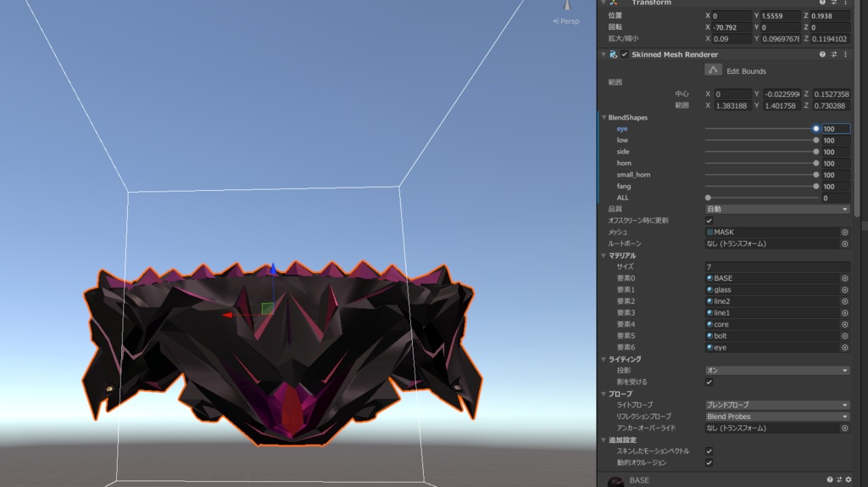Click the blue Z-axis gizmo arrow
The image size is (868, 487).
tap(273, 269)
